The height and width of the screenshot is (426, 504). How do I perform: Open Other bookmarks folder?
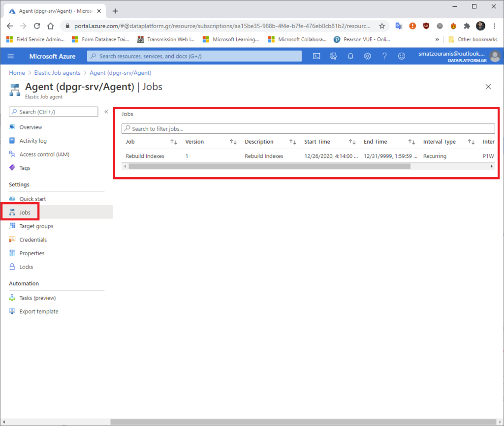[x=473, y=39]
